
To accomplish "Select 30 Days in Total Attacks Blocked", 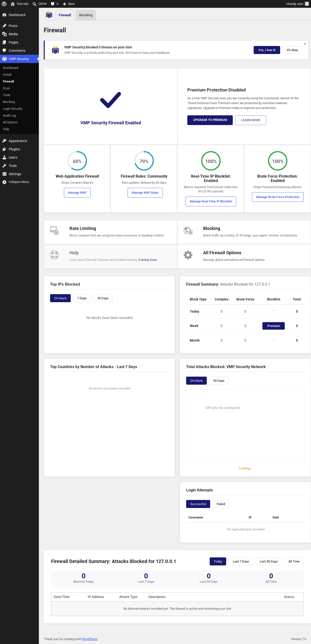I will [x=219, y=381].
